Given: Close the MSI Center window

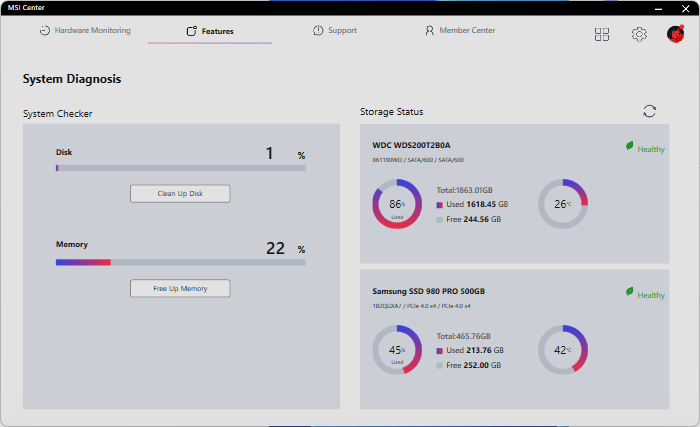Looking at the screenshot, I should 686,8.
